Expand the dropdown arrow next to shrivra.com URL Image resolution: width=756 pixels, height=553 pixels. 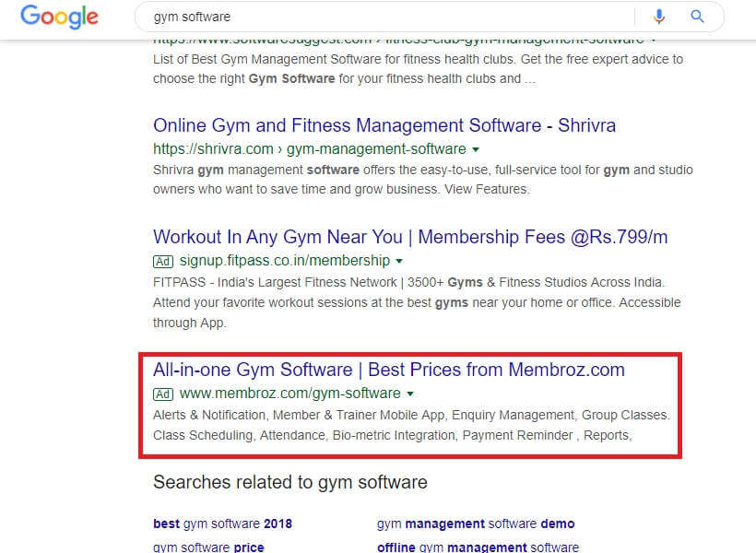tap(476, 150)
